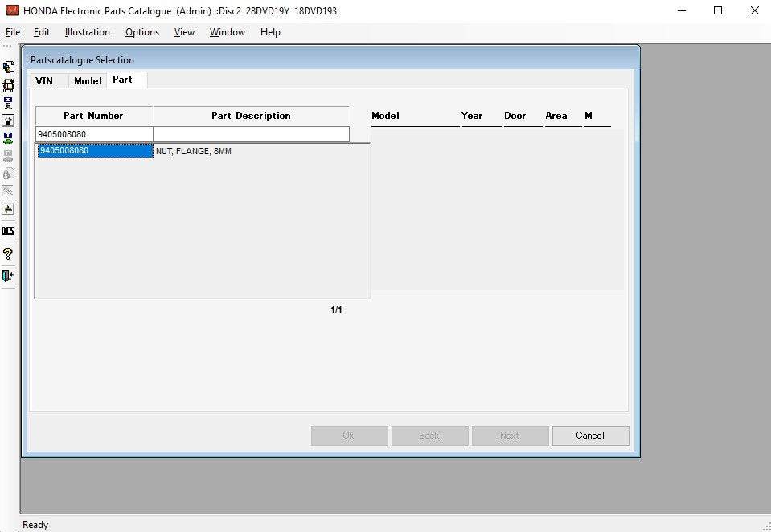Click the green car icon in left toolbar
The width and height of the screenshot is (771, 532).
(x=8, y=138)
